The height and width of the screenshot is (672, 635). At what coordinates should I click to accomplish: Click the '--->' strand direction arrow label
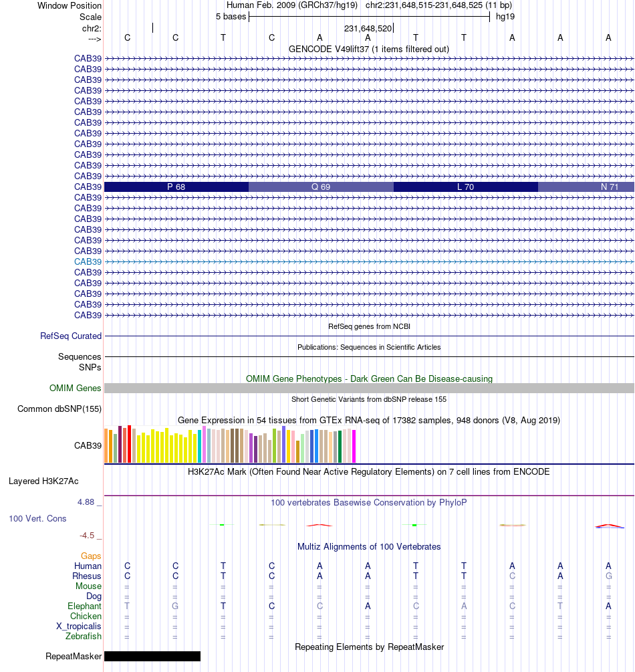coord(95,39)
